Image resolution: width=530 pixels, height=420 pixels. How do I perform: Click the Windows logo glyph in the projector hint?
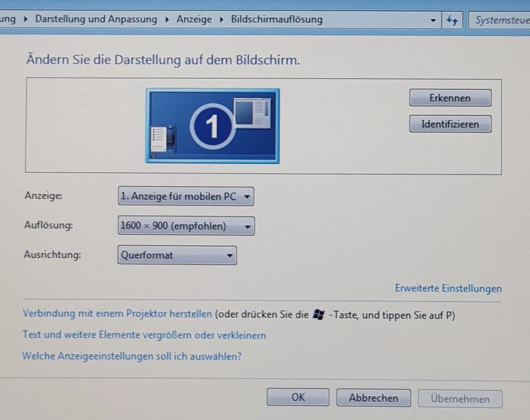[318, 314]
